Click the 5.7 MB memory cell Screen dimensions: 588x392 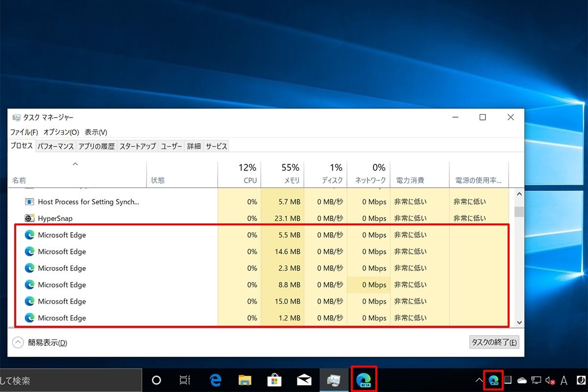point(283,202)
